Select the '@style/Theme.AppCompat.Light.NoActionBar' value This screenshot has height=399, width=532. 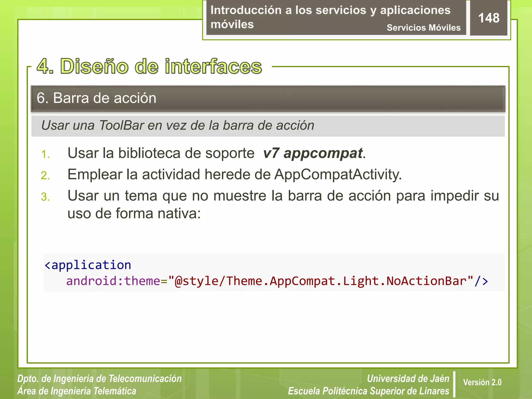coord(321,281)
